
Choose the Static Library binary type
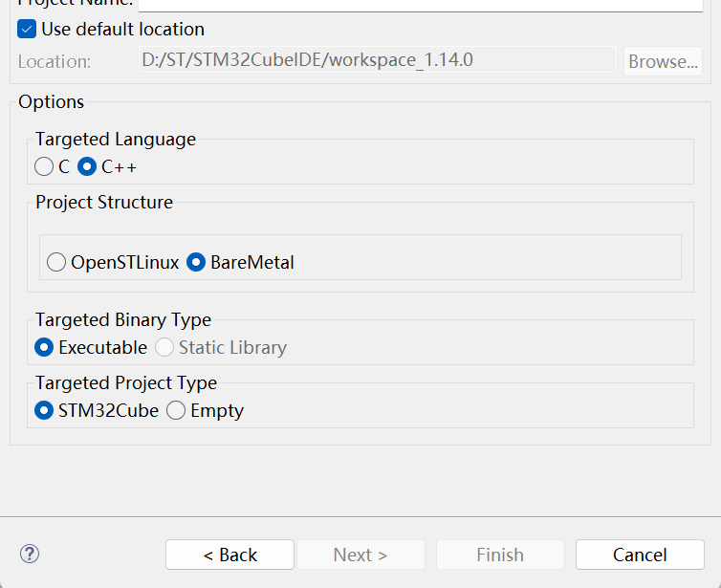164,347
